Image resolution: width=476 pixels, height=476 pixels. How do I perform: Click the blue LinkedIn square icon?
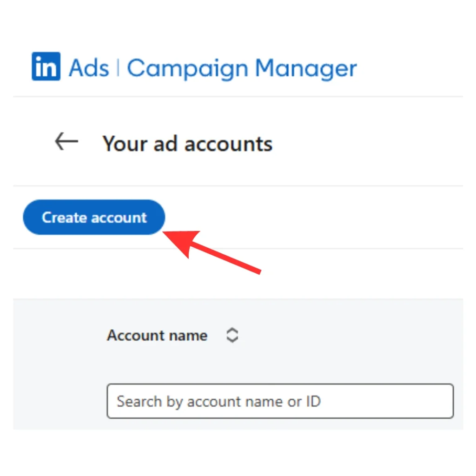click(x=46, y=66)
